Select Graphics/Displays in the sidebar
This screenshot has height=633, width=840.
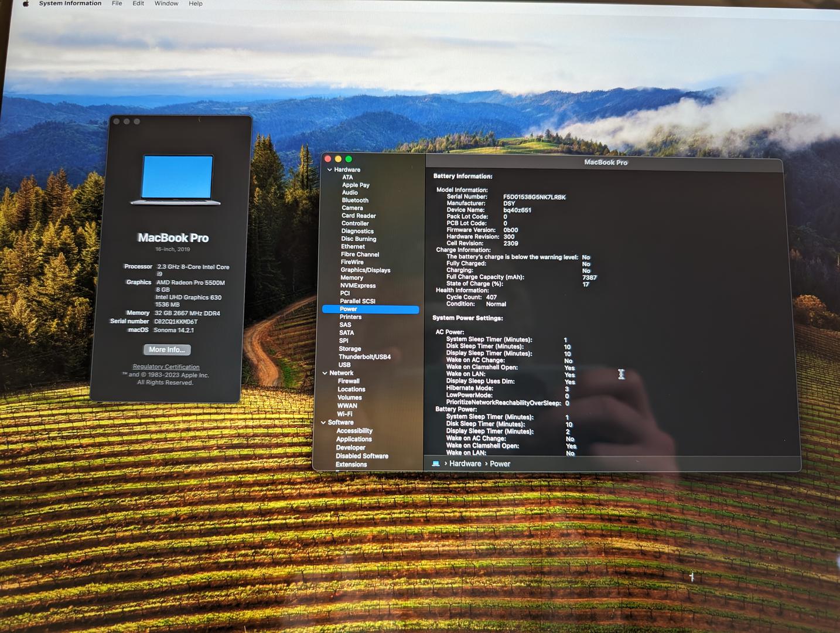click(366, 270)
